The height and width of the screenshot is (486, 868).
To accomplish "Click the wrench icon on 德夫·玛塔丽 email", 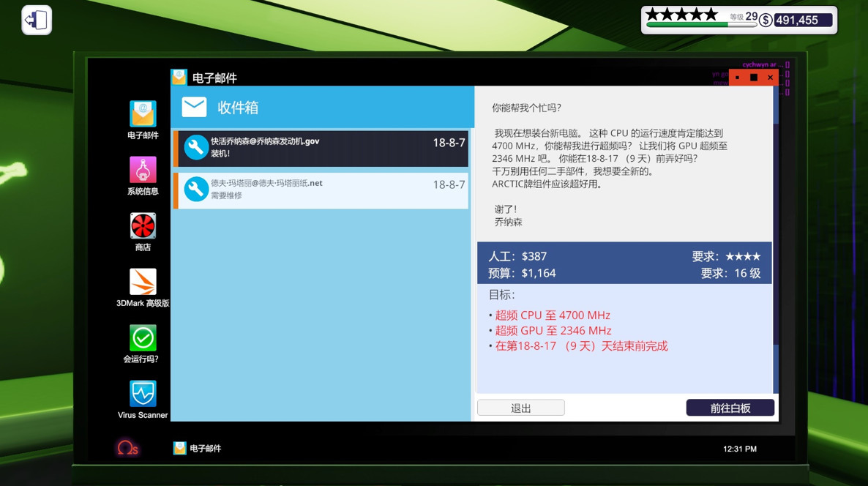I will pyautogui.click(x=195, y=190).
